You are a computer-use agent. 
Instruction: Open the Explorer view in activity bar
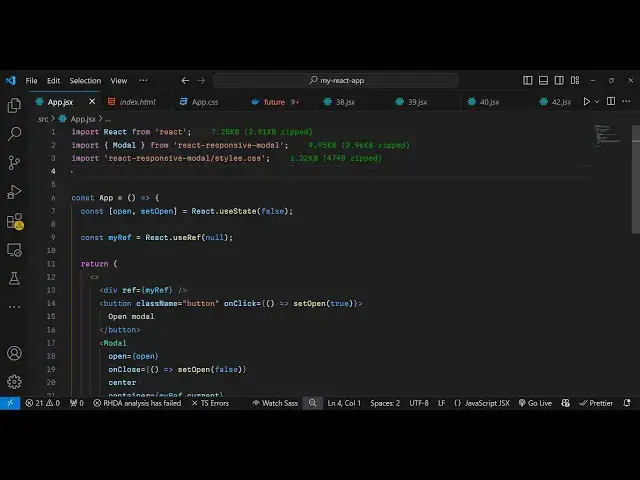point(14,105)
